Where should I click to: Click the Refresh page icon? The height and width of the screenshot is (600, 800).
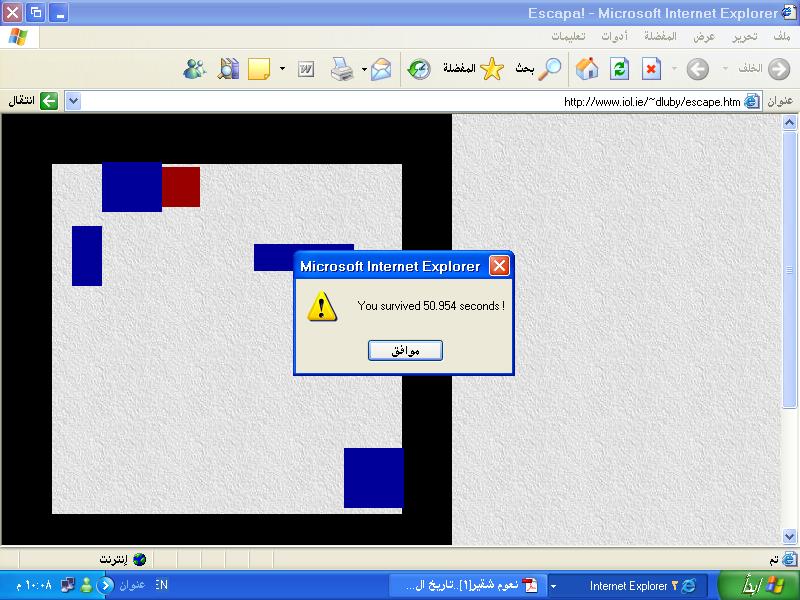(619, 69)
